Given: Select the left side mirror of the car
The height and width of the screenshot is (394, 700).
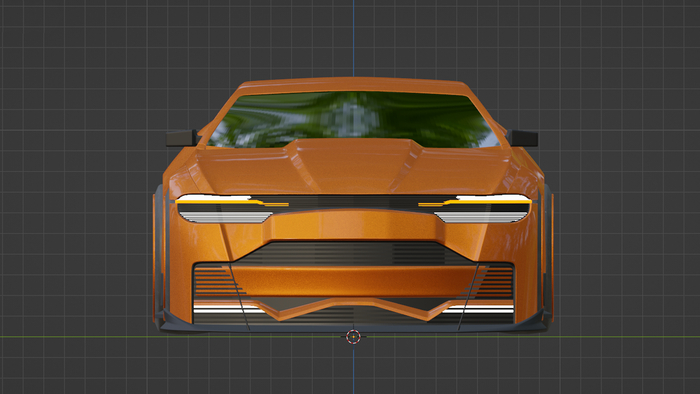Looking at the screenshot, I should coord(181,138).
